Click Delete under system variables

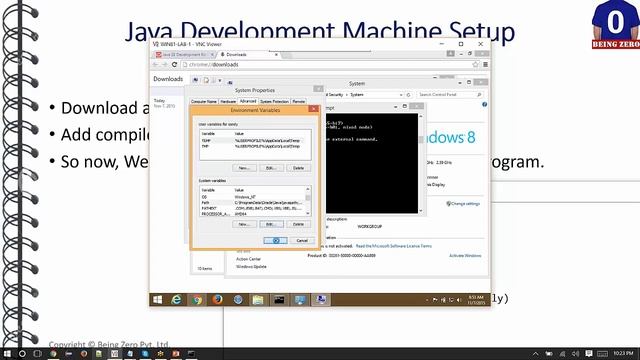point(298,224)
